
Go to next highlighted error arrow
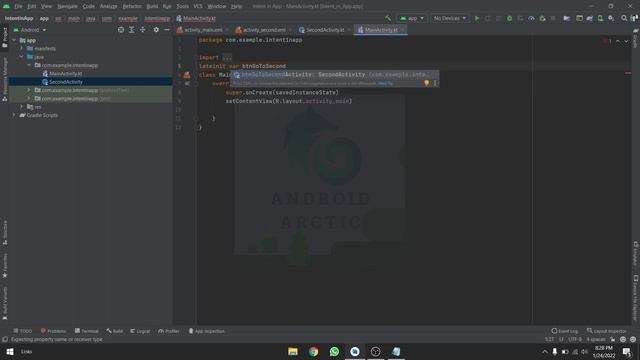[x=626, y=41]
